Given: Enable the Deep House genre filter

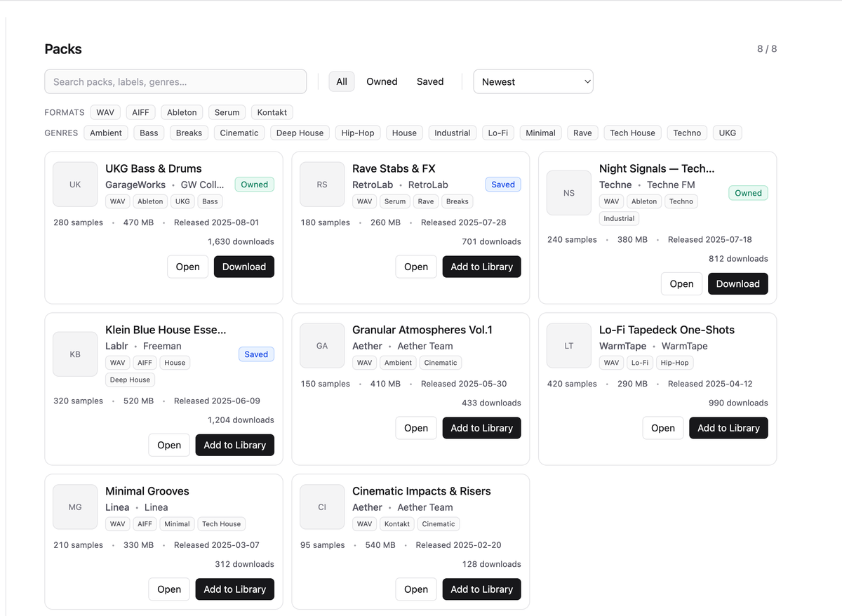Looking at the screenshot, I should [300, 133].
